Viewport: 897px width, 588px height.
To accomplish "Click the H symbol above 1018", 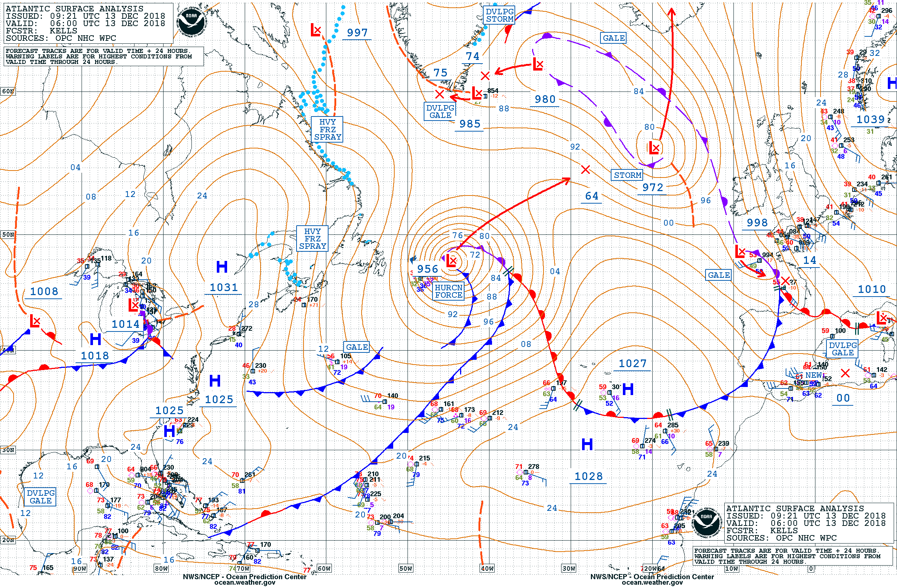I will coord(95,339).
